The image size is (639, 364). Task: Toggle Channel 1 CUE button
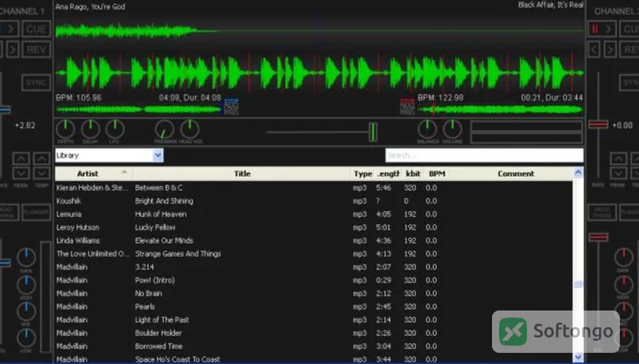point(36,29)
